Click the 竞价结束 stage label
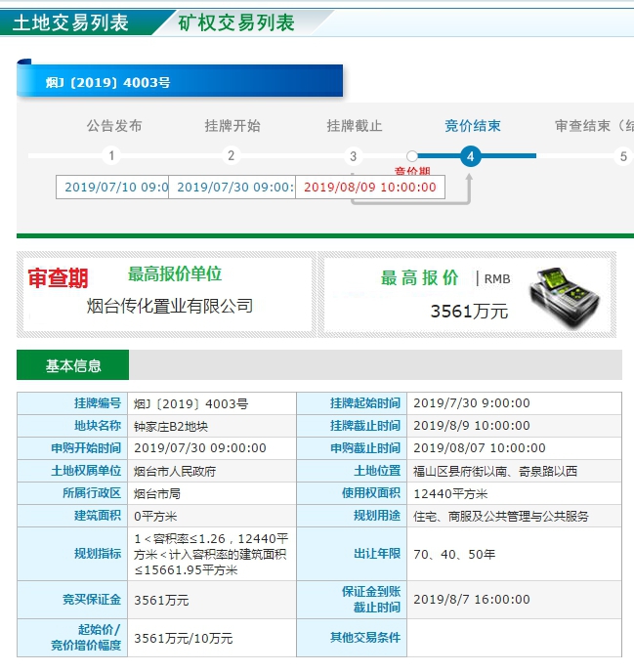634x672 pixels. point(473,126)
